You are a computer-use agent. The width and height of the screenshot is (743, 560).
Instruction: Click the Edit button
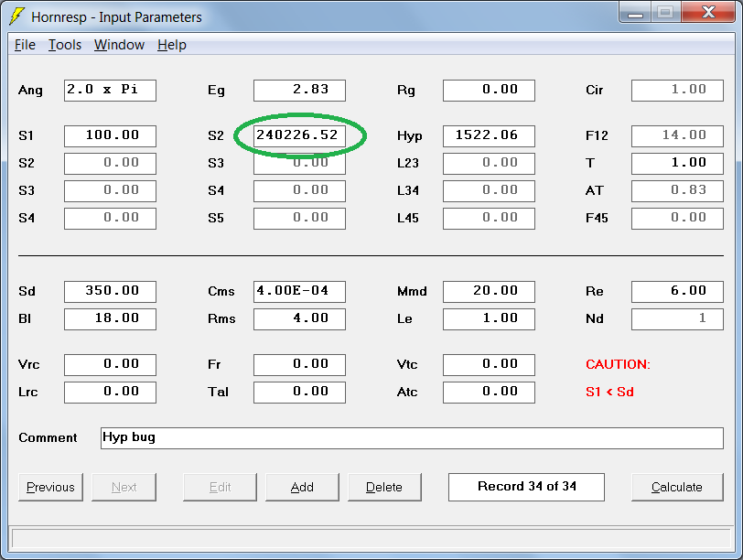point(220,487)
